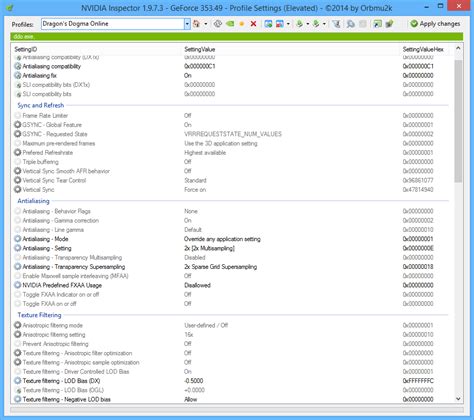474x420 pixels.
Task: Open the import profiles dropdown arrow
Action: [x=324, y=24]
